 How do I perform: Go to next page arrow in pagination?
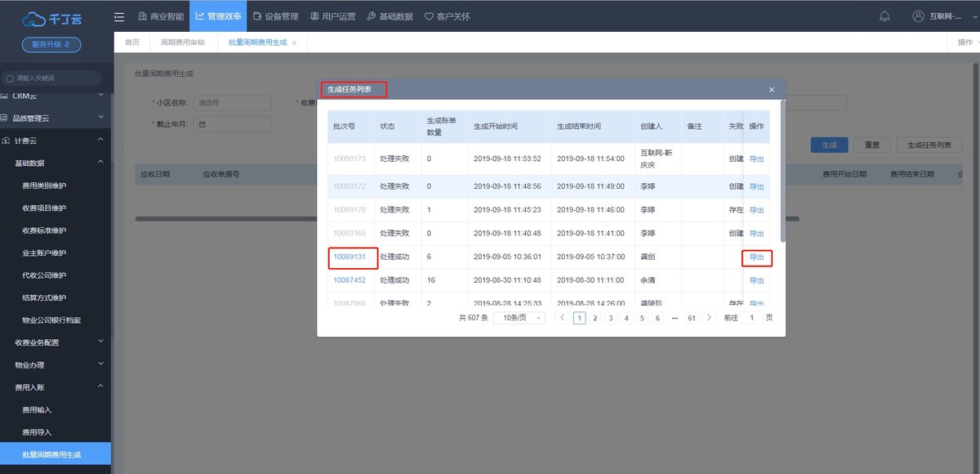(x=709, y=318)
